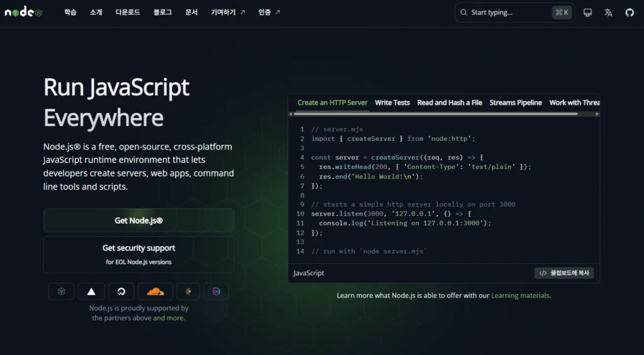Click the Get Node.js® button
This screenshot has width=644, height=355.
click(139, 221)
